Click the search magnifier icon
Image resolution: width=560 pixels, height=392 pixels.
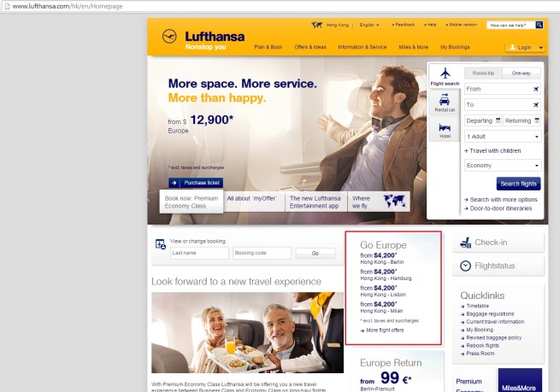pos(539,25)
